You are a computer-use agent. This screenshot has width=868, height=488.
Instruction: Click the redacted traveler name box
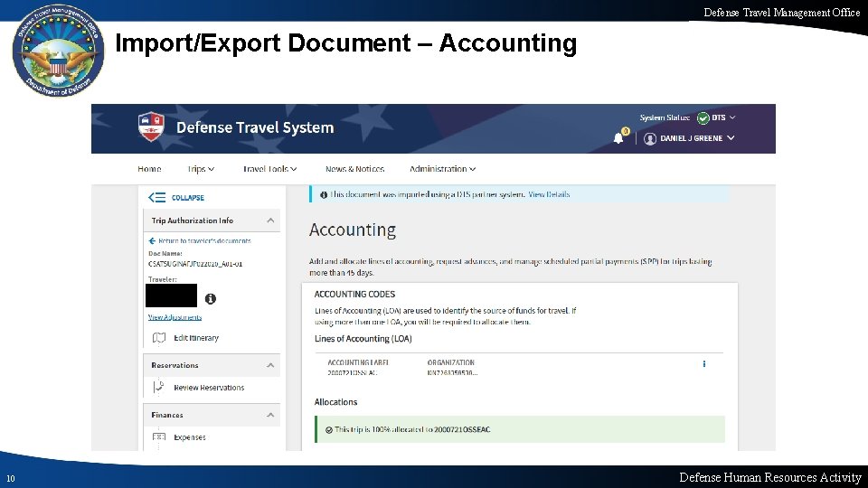coord(171,296)
